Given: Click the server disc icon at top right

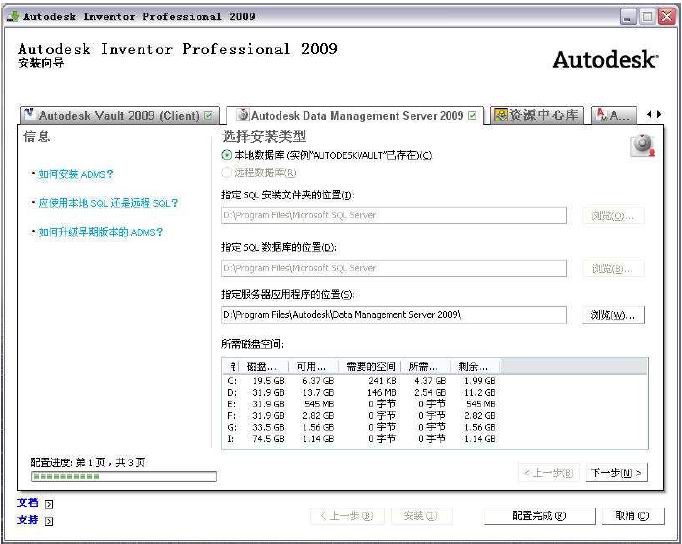Looking at the screenshot, I should (x=643, y=145).
